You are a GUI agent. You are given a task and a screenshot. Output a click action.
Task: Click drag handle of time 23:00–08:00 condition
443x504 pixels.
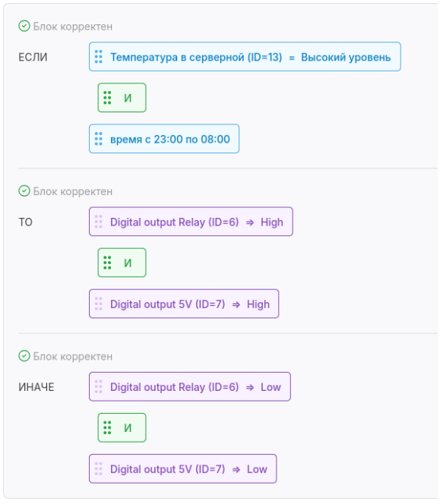99,139
